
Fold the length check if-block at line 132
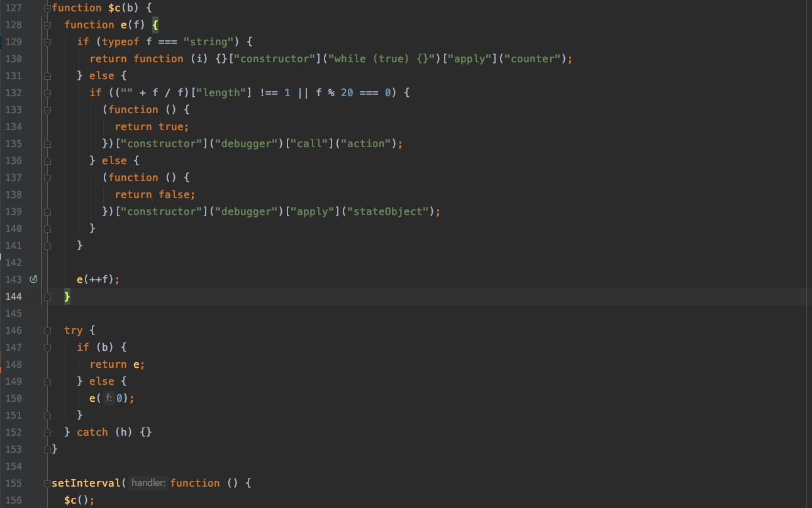click(47, 93)
